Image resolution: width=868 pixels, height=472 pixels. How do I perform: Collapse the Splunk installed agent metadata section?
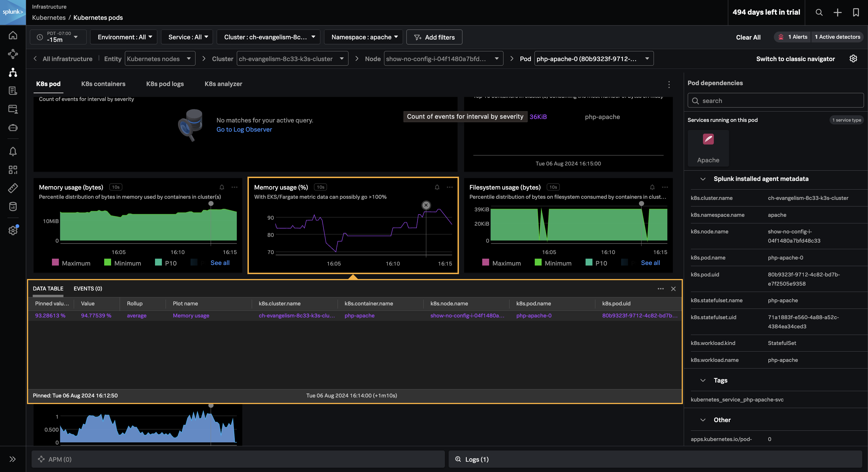pyautogui.click(x=703, y=179)
